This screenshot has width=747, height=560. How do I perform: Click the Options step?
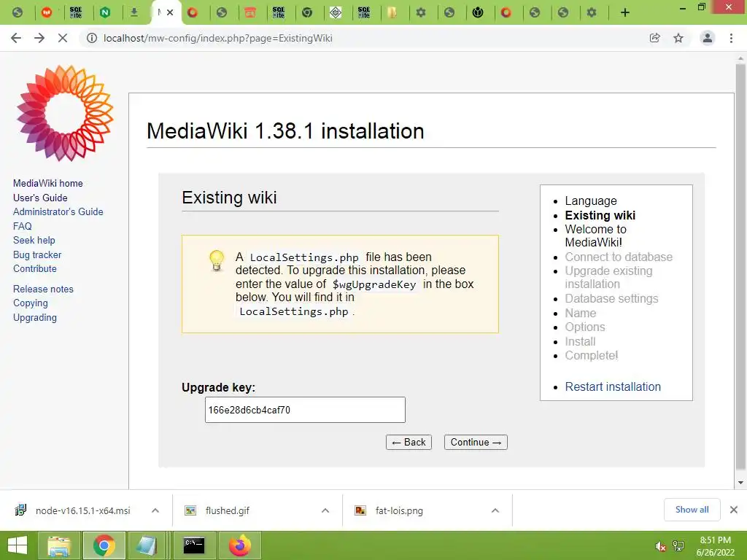(584, 327)
